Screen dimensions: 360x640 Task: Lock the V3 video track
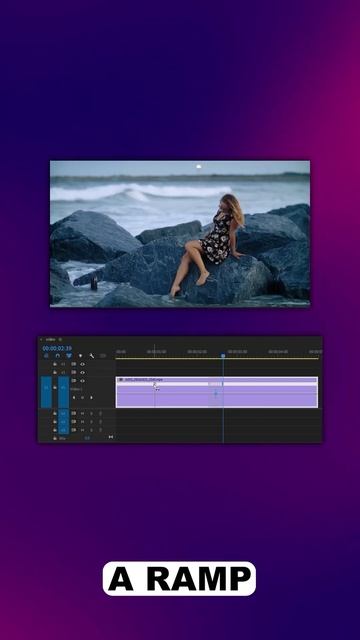click(x=55, y=364)
